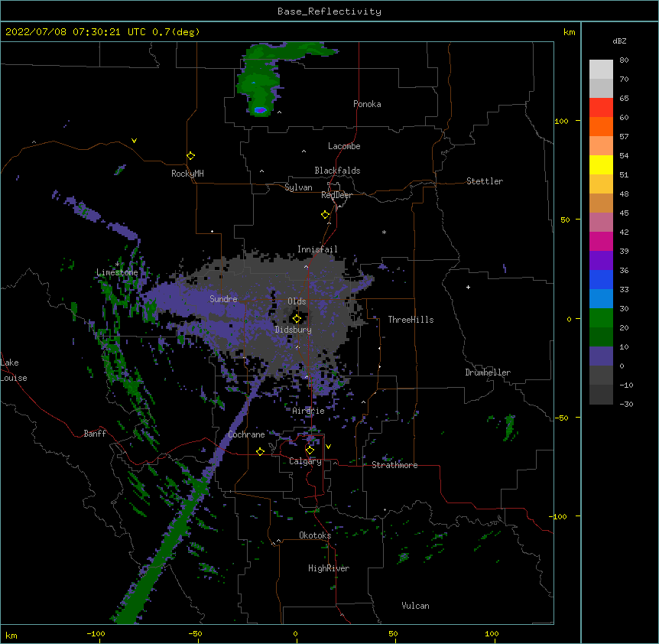
Task: Click the Drumheller town label
Action: pos(488,372)
